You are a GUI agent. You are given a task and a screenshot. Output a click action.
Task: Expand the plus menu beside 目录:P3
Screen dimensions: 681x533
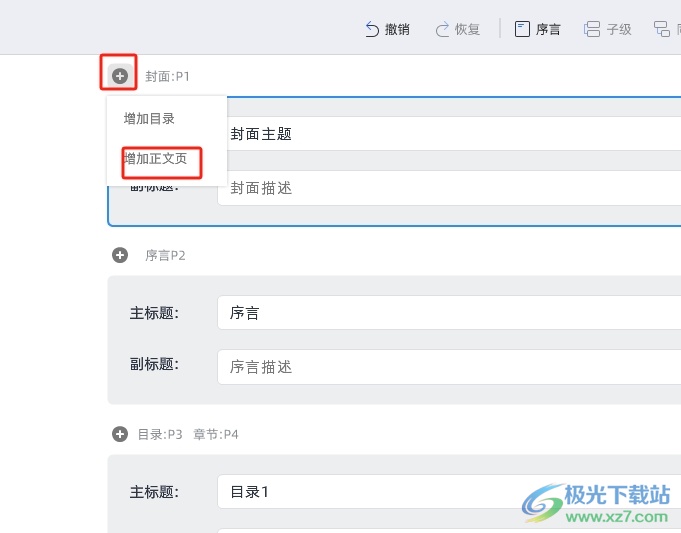click(x=120, y=434)
